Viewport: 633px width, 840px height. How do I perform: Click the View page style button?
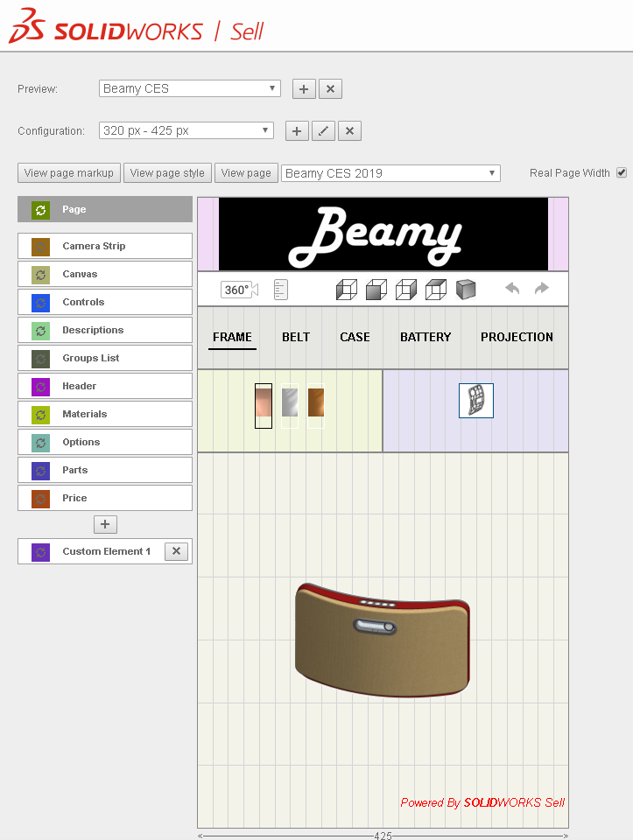pyautogui.click(x=167, y=173)
